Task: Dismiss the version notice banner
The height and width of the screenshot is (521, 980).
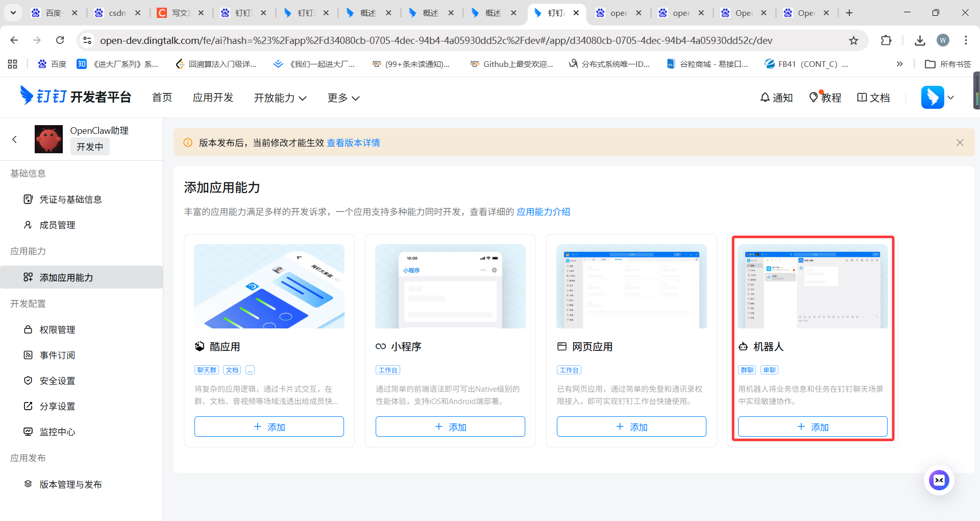Action: (x=960, y=143)
